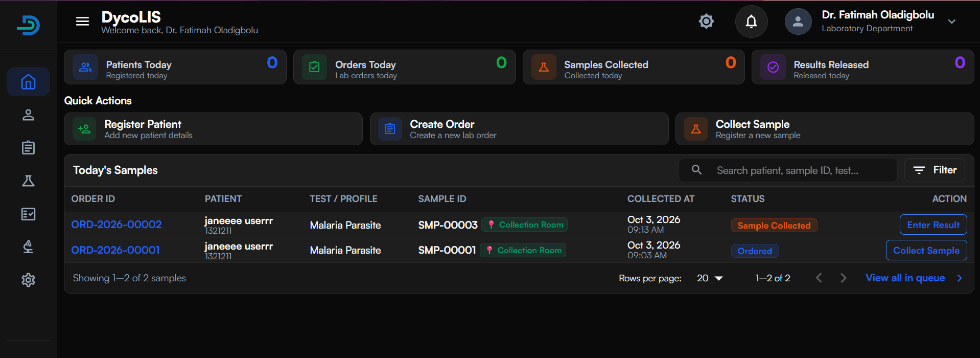This screenshot has height=358, width=980.
Task: Open the Orders clipboard sidebar icon
Action: [x=28, y=148]
